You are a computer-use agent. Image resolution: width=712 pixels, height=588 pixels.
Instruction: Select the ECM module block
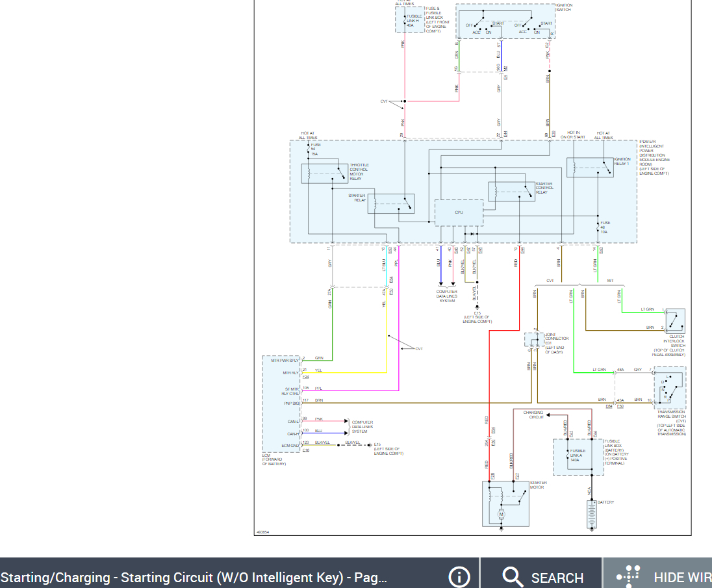coord(281,403)
